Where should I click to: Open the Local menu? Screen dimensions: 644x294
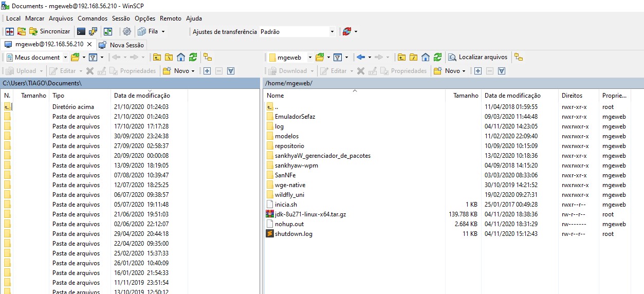(x=13, y=19)
